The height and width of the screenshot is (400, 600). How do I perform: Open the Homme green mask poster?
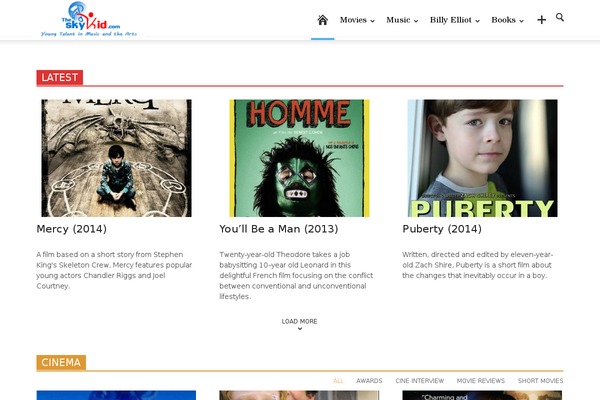(x=300, y=158)
